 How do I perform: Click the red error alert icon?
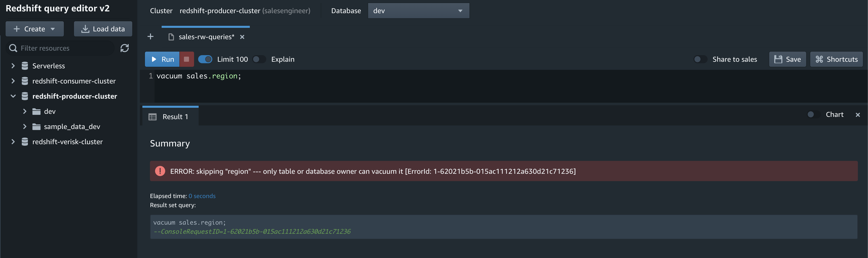pos(160,171)
